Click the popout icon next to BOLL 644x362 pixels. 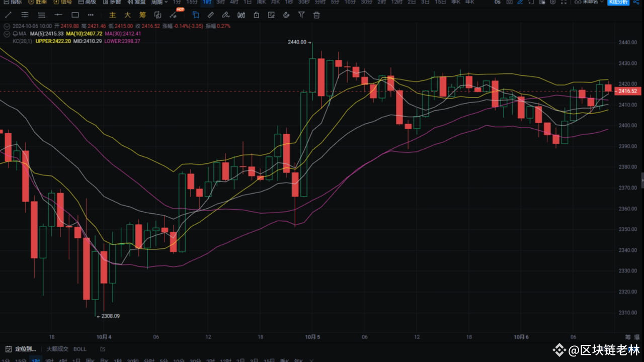pos(103,349)
